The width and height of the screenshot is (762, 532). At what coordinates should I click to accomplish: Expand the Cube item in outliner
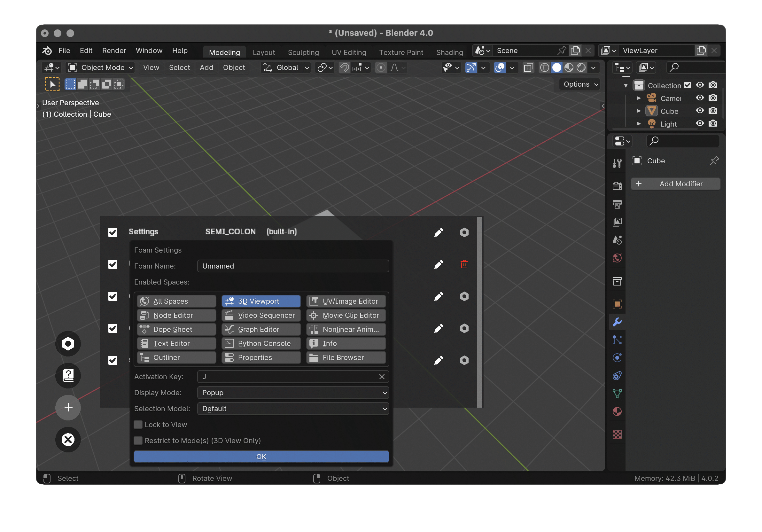638,111
